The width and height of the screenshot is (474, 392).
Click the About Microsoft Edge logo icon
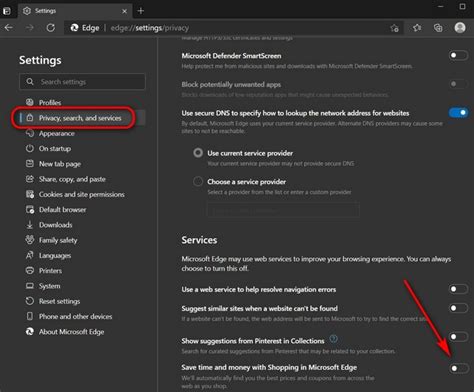30,331
